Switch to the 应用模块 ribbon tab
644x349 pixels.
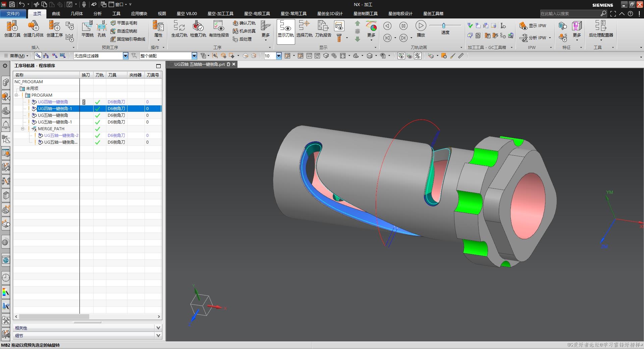click(x=139, y=13)
